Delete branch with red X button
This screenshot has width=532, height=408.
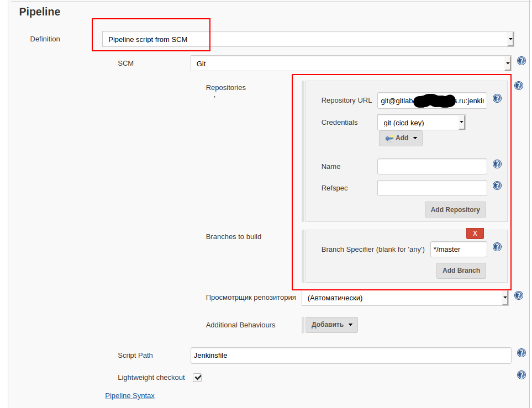(x=475, y=233)
